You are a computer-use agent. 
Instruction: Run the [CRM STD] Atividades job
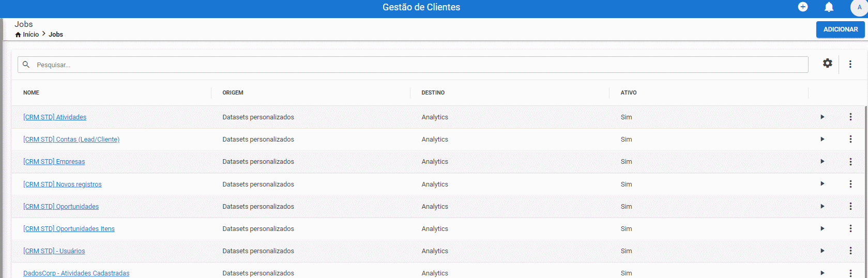click(822, 117)
